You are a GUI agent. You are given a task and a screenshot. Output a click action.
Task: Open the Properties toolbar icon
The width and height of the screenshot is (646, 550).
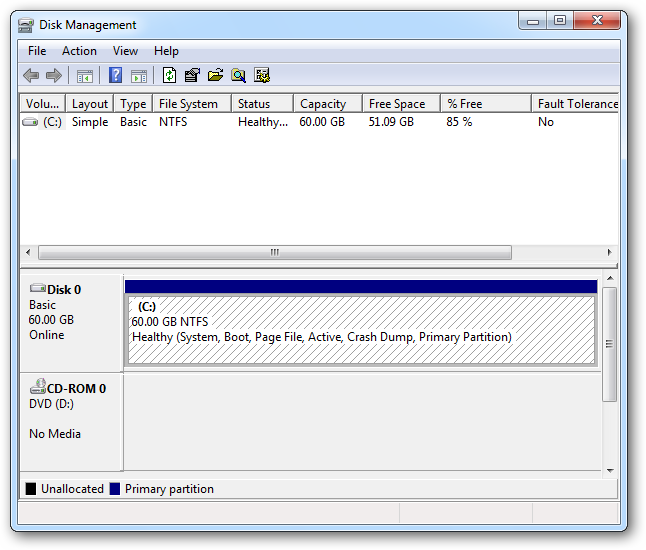tap(192, 75)
